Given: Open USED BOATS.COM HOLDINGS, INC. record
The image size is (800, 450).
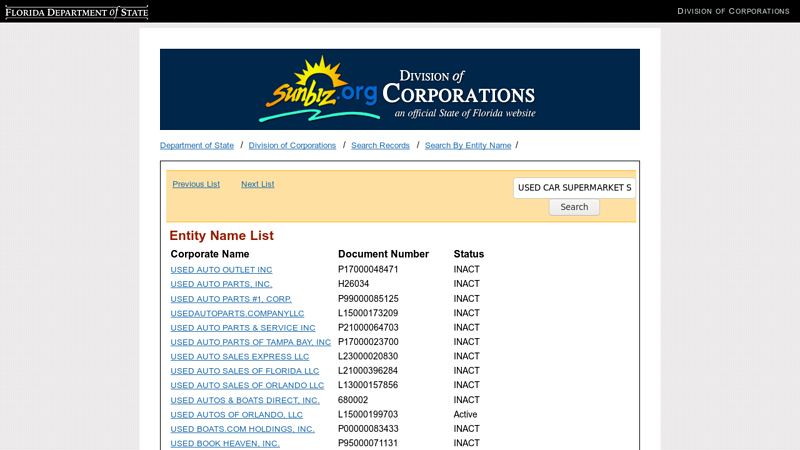Looking at the screenshot, I should 242,429.
